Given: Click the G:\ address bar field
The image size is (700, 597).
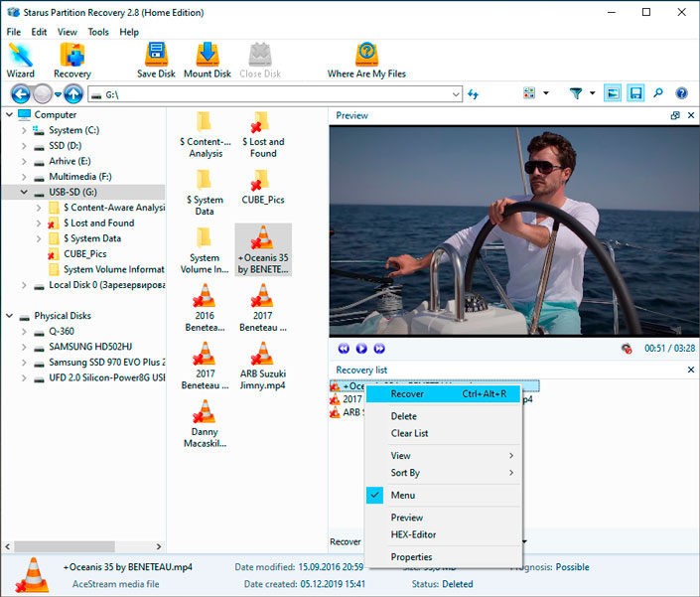Looking at the screenshot, I should coord(275,94).
